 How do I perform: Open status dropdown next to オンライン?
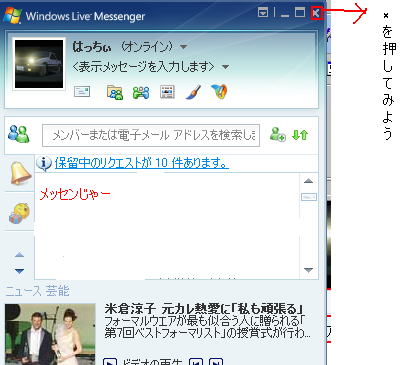(183, 47)
